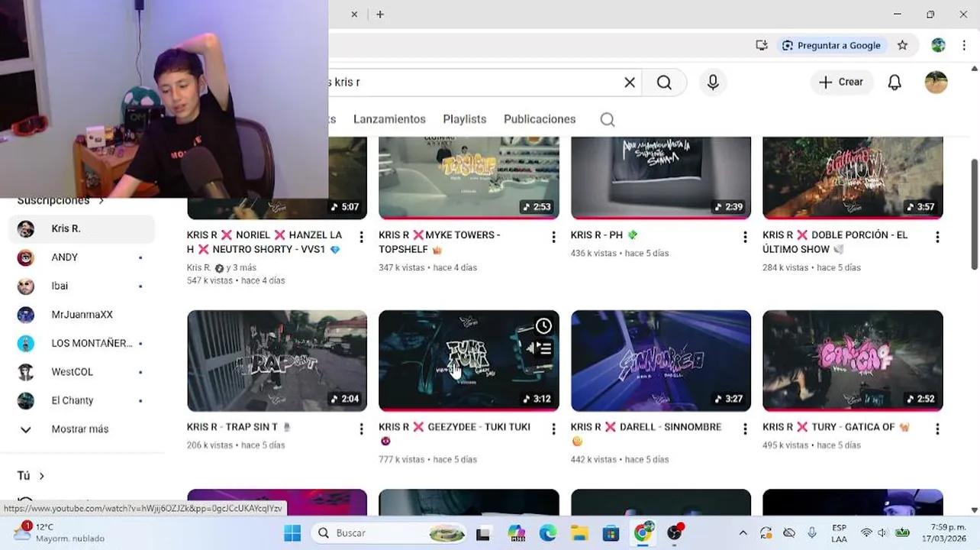Click the Kris R. y 3 más channel link
Screen dimensions: 980x550
point(221,268)
